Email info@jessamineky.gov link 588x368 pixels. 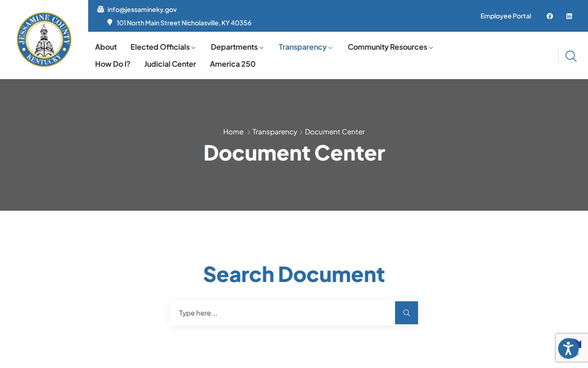(x=142, y=9)
